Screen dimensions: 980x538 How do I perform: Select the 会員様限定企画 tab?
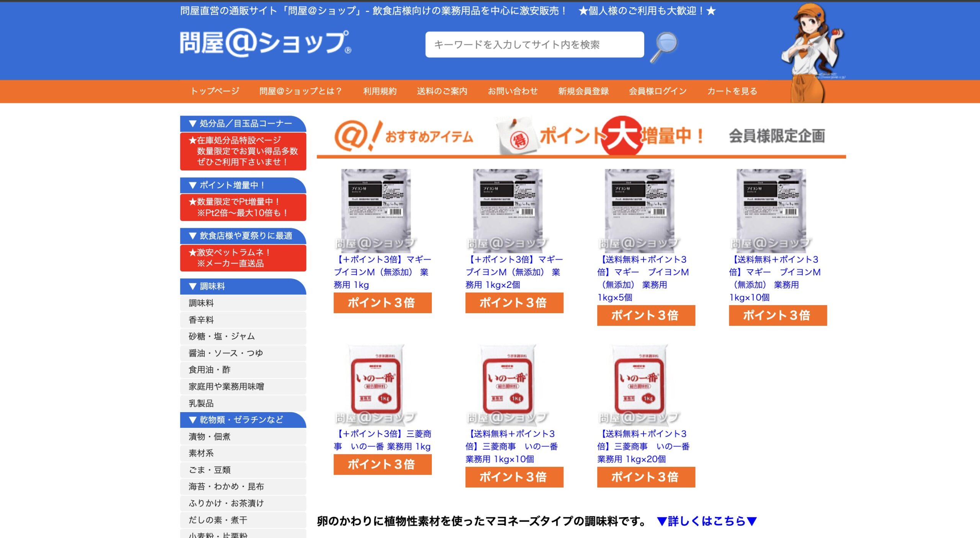point(776,136)
